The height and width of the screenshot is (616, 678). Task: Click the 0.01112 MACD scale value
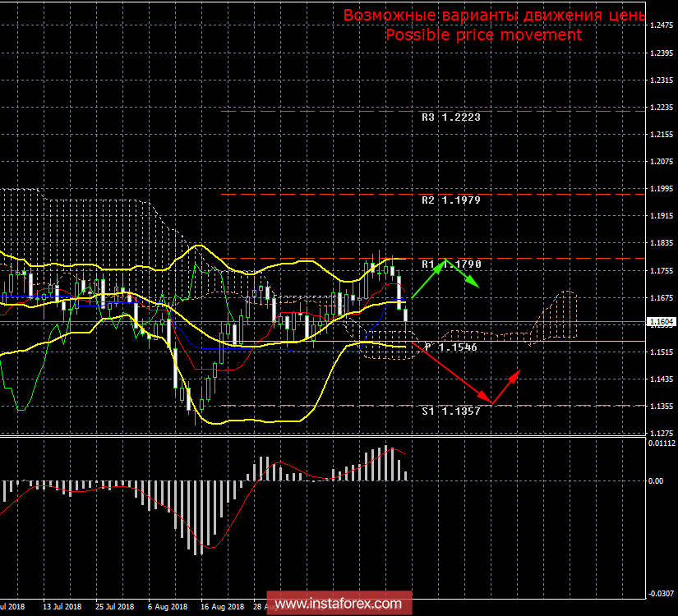(x=662, y=444)
